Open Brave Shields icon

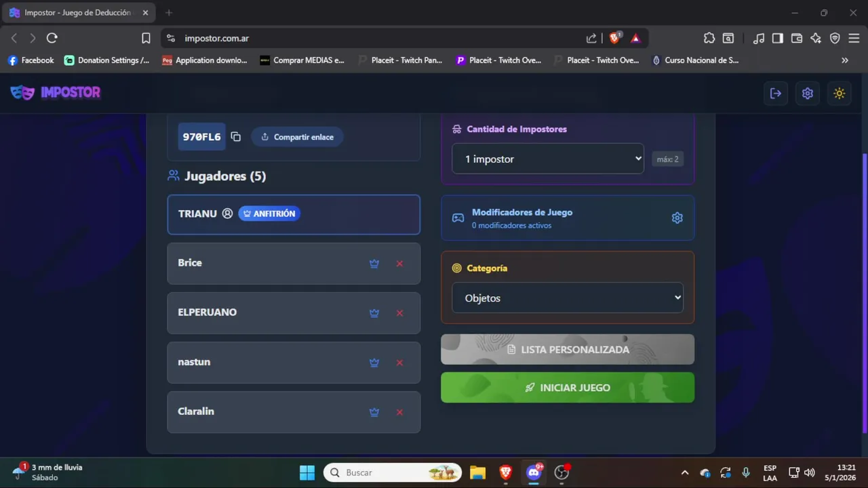pos(614,38)
